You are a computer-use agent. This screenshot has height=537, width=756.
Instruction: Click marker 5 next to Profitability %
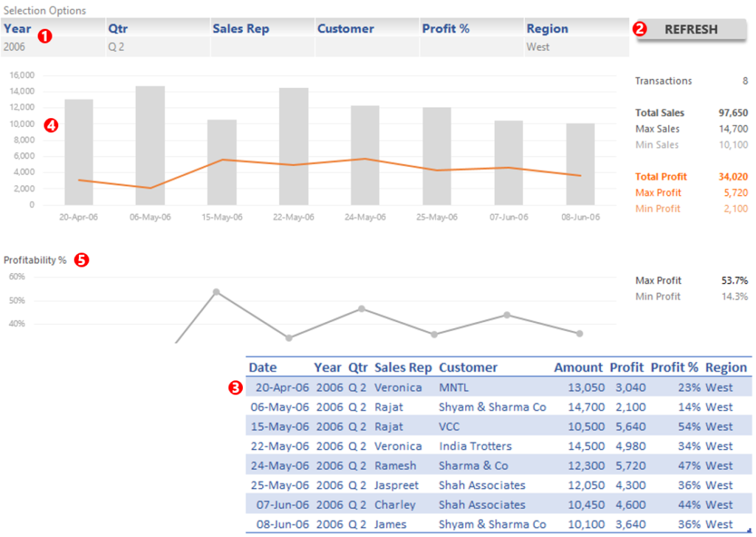tap(82, 260)
